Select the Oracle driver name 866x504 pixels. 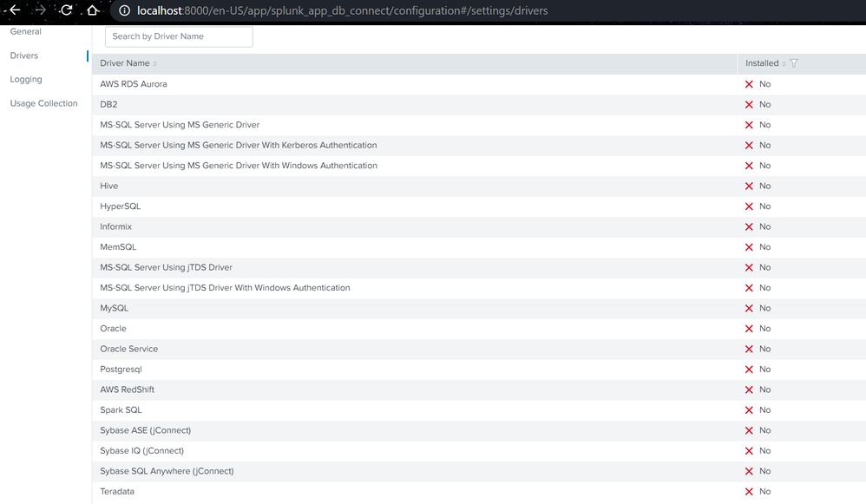point(113,329)
